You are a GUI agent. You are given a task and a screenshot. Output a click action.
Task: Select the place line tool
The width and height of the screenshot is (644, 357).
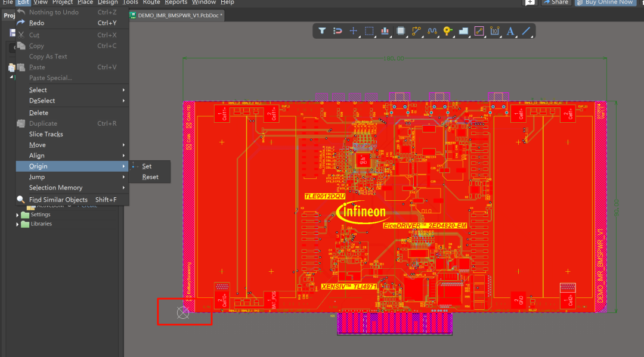(526, 31)
